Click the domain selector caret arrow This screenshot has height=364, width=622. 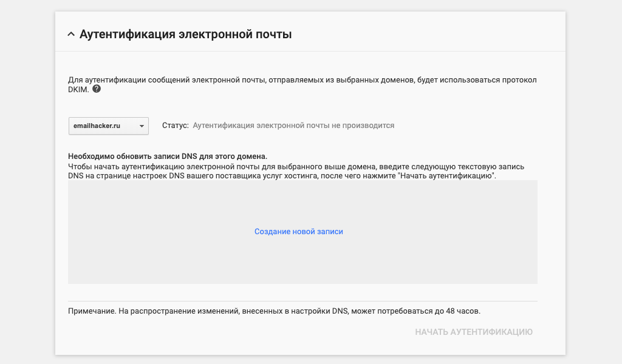tap(141, 126)
